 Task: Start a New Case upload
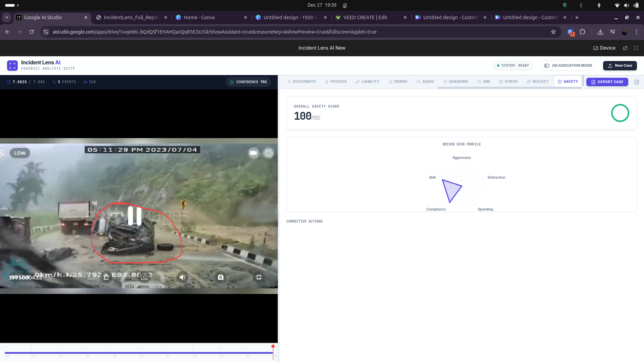(x=620, y=66)
